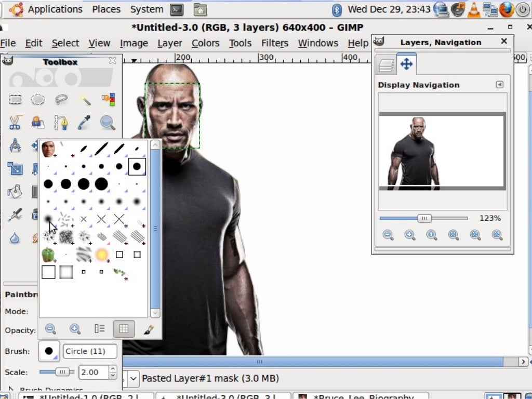This screenshot has height=399, width=532.
Task: Zoom in in Display Navigation
Action: pyautogui.click(x=410, y=235)
